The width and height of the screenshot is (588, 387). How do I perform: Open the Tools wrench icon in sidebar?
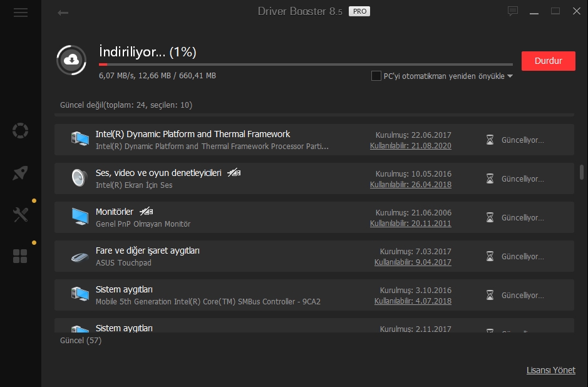[x=20, y=215]
